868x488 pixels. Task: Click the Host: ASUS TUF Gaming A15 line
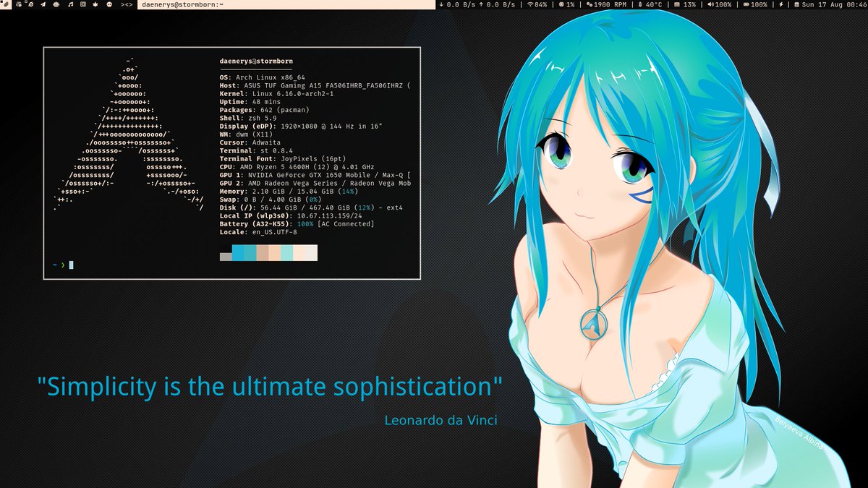(x=315, y=85)
